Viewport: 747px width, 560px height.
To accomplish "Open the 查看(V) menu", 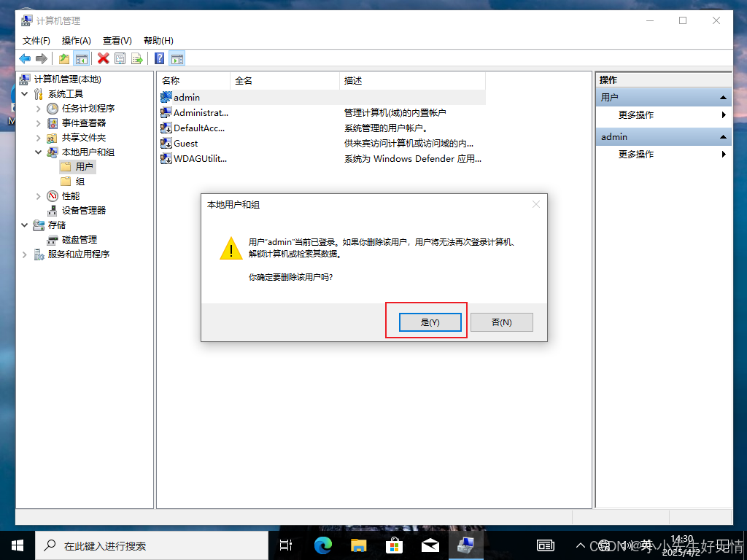I will click(117, 41).
